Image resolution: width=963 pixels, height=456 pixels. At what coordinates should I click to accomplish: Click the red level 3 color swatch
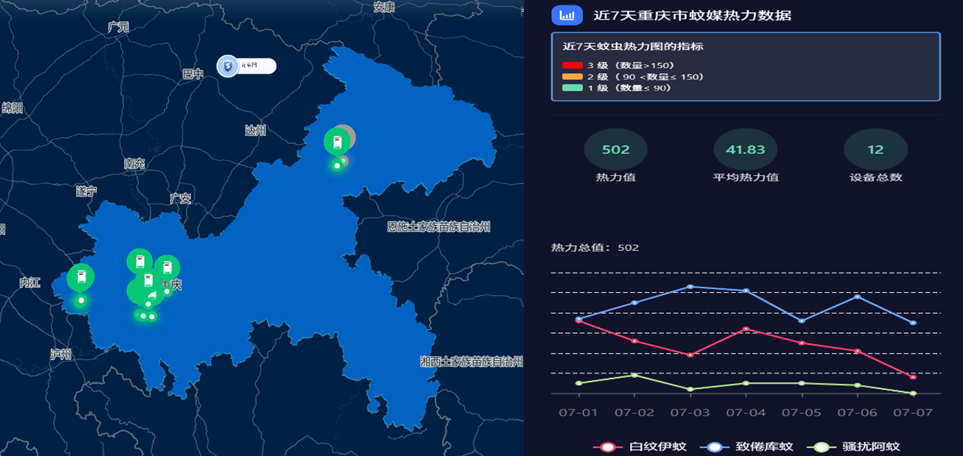(572, 65)
